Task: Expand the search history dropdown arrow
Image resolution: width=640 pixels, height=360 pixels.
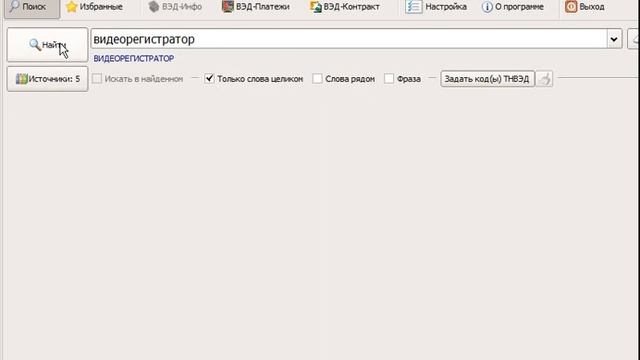Action: pos(614,39)
